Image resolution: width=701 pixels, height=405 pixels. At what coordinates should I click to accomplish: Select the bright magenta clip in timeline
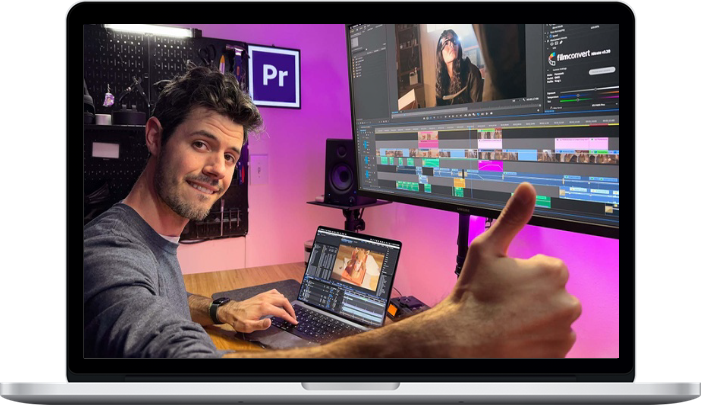pyautogui.click(x=490, y=166)
